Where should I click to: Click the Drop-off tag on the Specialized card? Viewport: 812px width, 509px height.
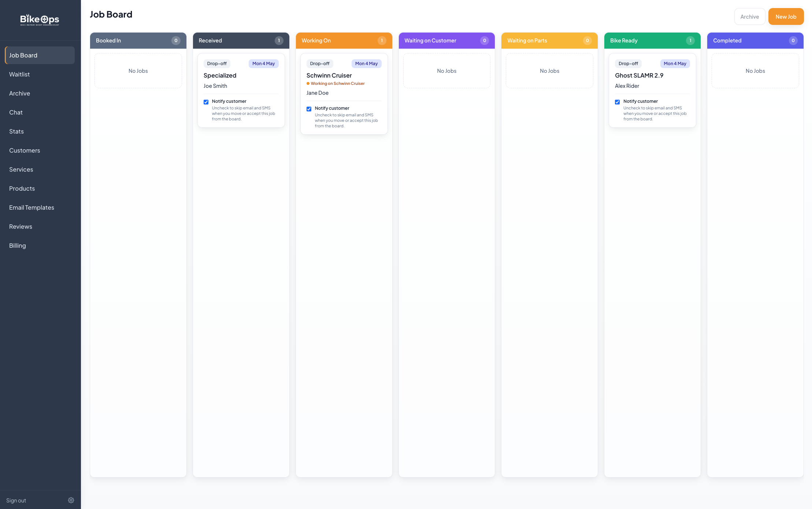pos(217,64)
